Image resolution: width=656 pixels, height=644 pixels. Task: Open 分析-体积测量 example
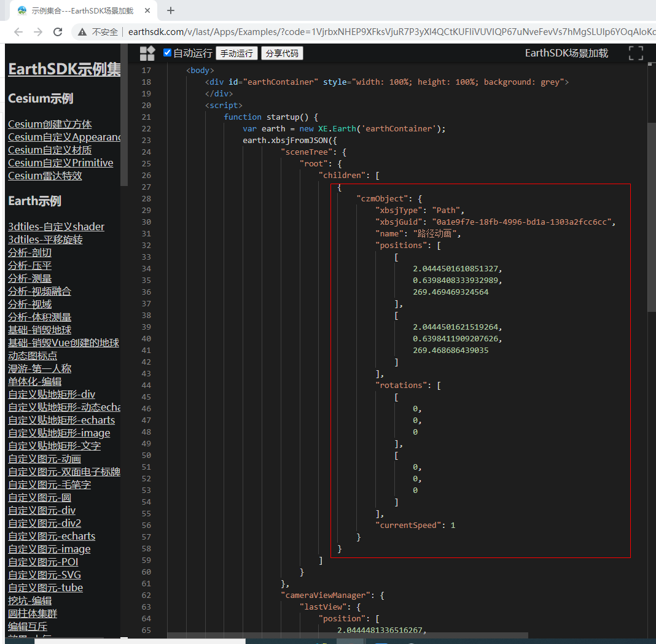click(40, 317)
